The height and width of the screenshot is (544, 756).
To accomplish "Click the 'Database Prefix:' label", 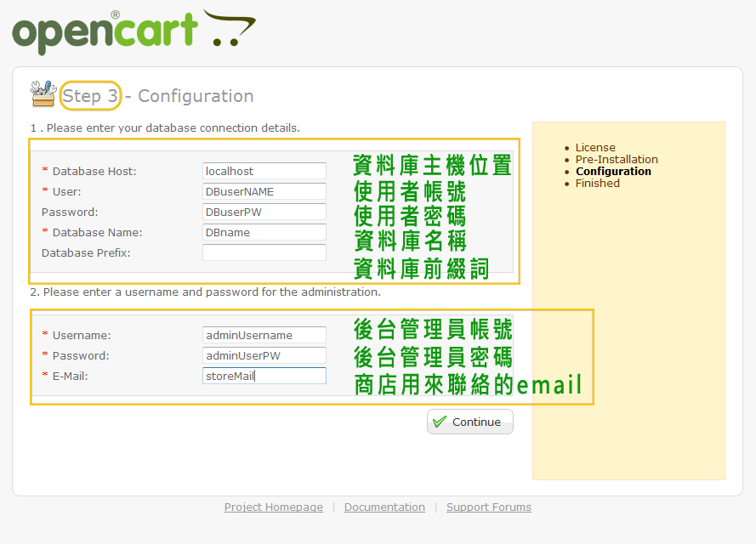I will coord(86,252).
